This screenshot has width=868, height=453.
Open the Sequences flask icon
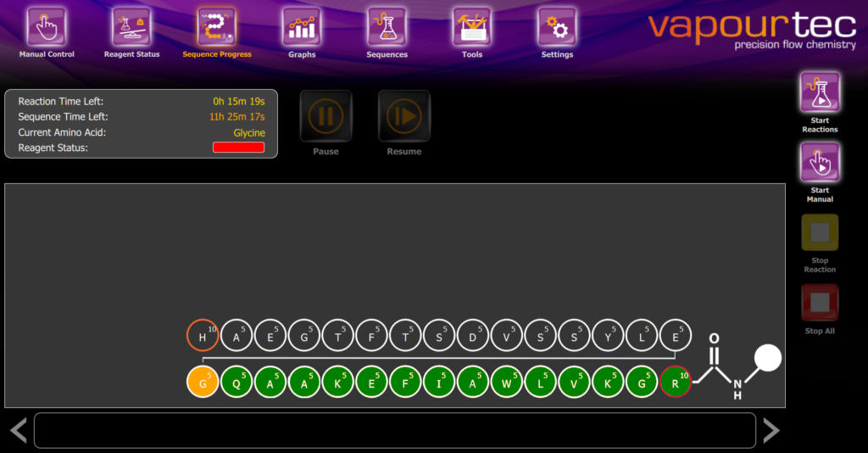pyautogui.click(x=387, y=27)
